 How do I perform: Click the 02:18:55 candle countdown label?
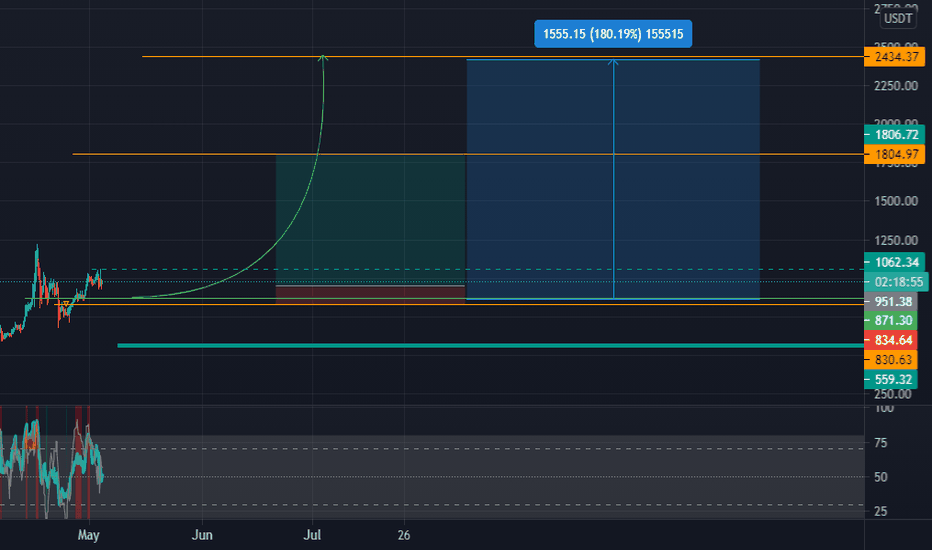pyautogui.click(x=896, y=282)
